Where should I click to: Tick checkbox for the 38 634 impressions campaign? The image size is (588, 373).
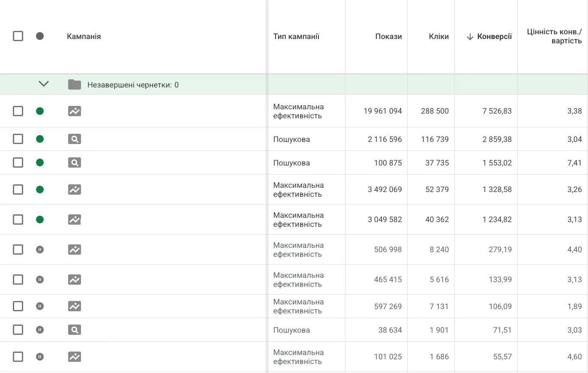point(18,330)
